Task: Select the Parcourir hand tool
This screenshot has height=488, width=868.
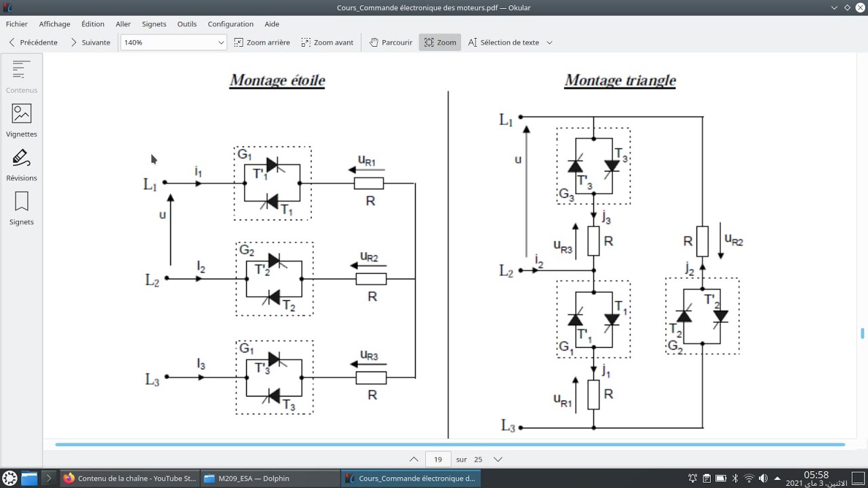Action: pyautogui.click(x=391, y=42)
